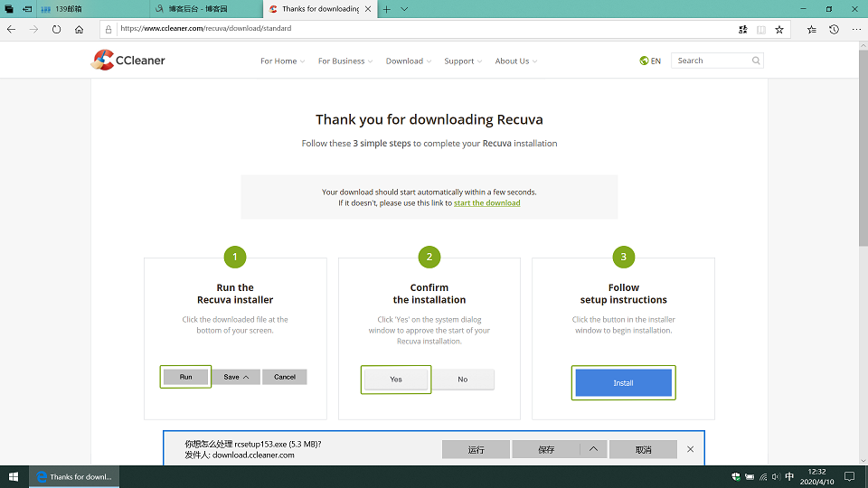Click the 取消 (Cancel) download button
Image resolution: width=868 pixels, height=488 pixels.
click(643, 449)
